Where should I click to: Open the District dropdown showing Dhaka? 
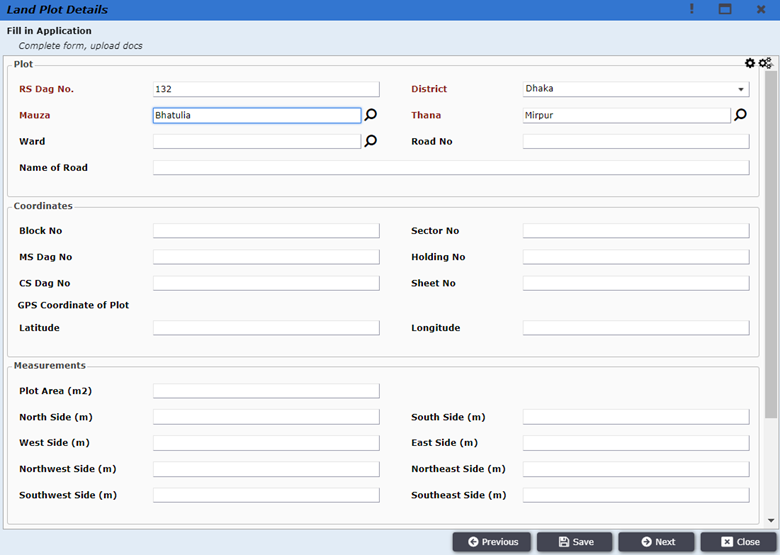point(636,89)
